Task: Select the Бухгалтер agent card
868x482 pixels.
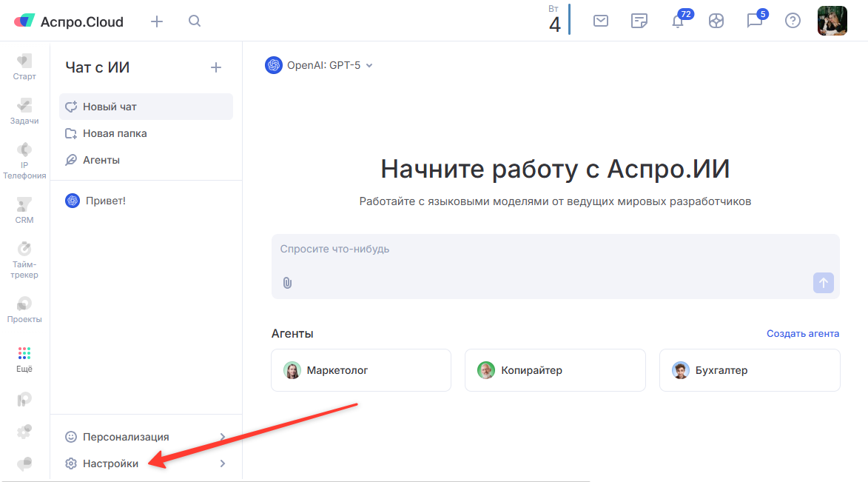Action: point(750,370)
